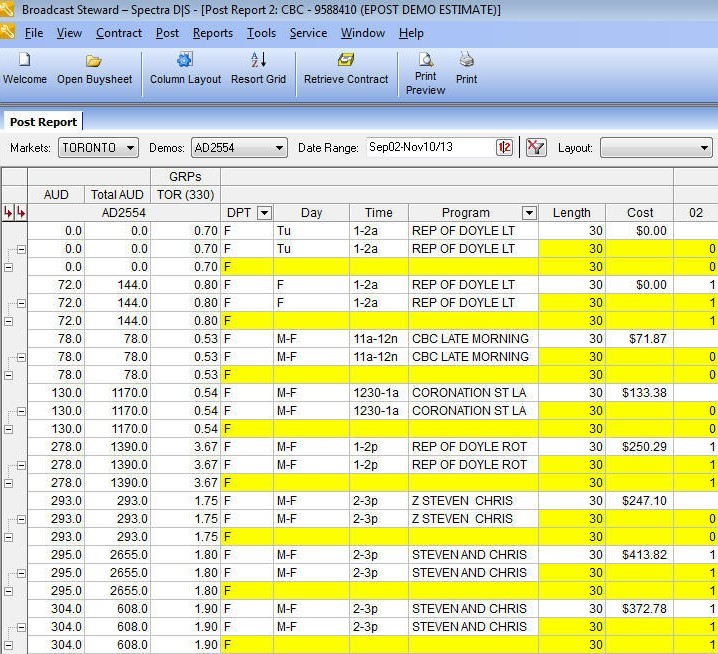Collapse outer group of 293.0 AUD rows
Screen dimensions: 718x654
8,538
